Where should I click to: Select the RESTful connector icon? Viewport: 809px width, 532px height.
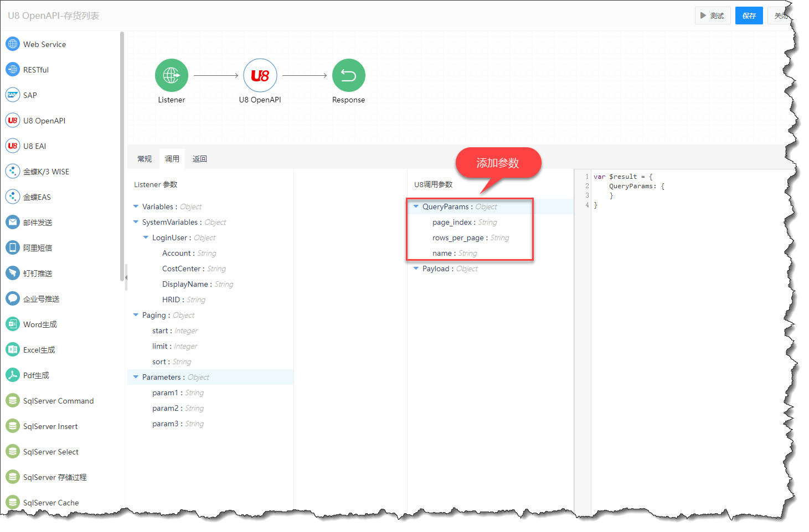(x=13, y=69)
